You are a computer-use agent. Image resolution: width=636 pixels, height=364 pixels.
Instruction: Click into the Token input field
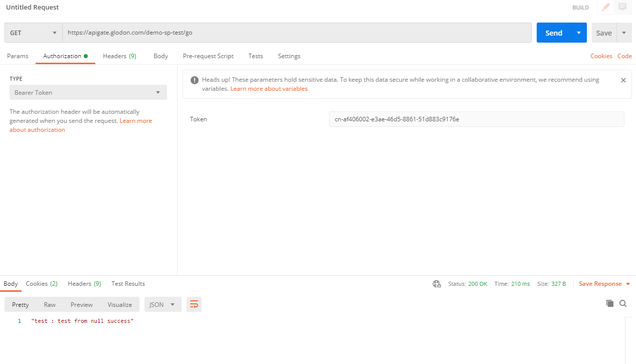pos(476,119)
